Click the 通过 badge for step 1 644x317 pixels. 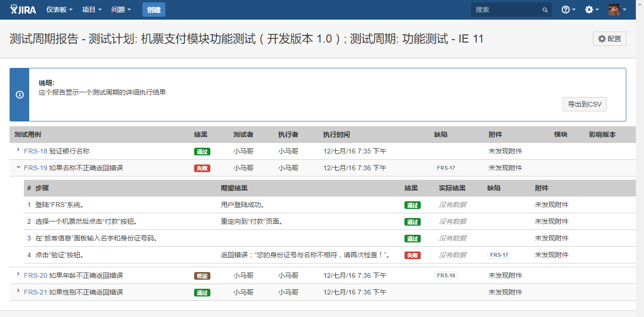tap(413, 205)
